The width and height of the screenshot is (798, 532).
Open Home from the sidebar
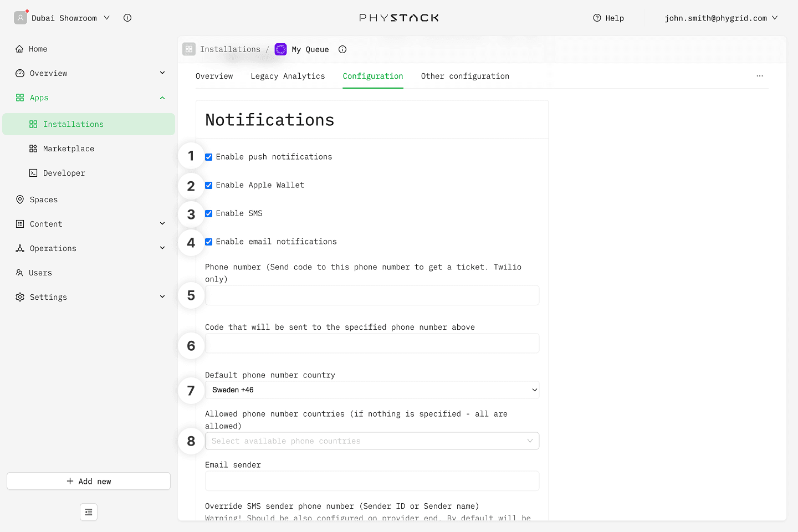coord(38,49)
